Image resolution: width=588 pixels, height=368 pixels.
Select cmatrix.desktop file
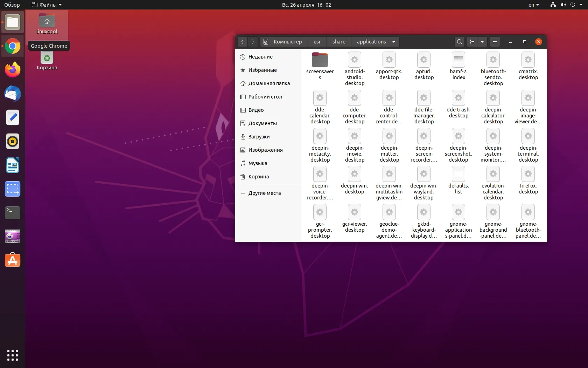click(528, 66)
